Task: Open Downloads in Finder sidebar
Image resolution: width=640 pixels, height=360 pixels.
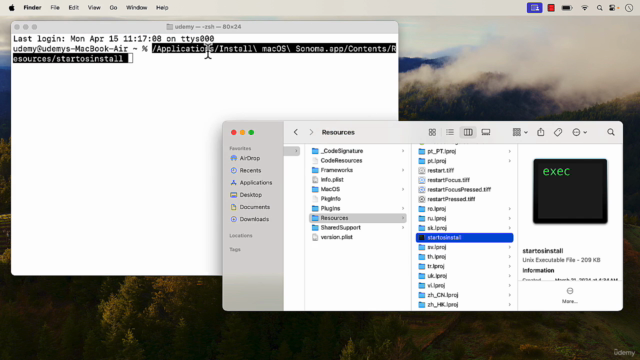Action: coord(249,219)
